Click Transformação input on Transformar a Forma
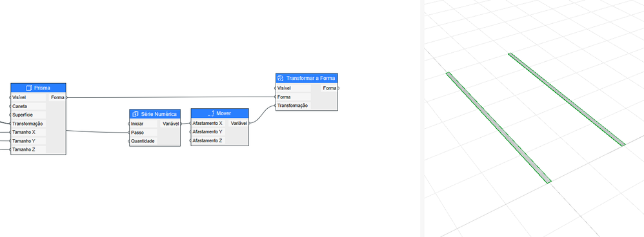The height and width of the screenshot is (237, 644). [x=293, y=106]
